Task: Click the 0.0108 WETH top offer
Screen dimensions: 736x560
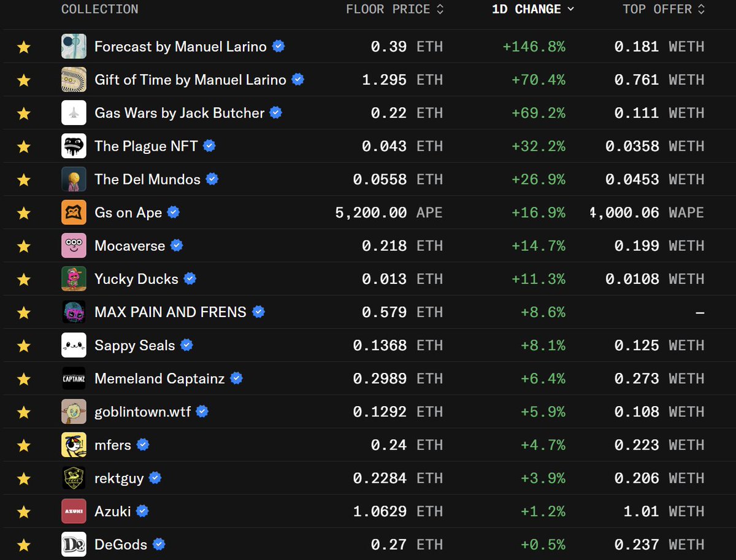Action: click(x=655, y=278)
